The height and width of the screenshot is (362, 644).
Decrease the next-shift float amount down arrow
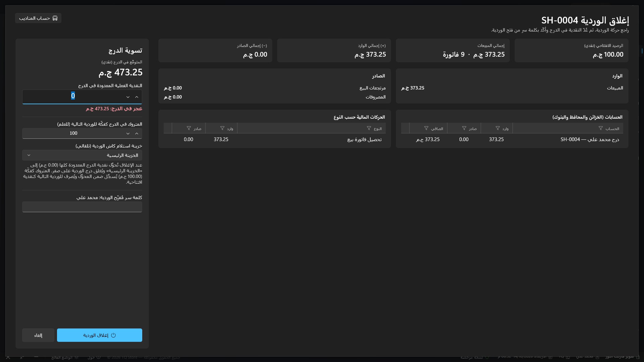[x=128, y=133]
